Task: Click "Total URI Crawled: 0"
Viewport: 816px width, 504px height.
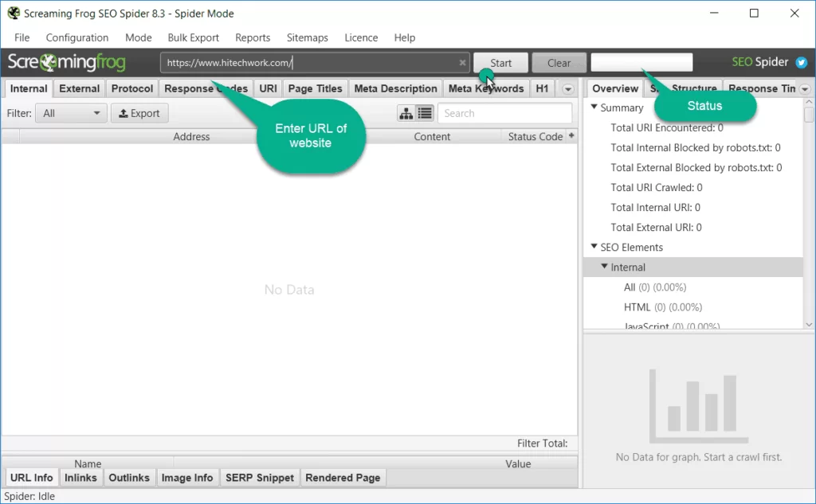Action: click(x=657, y=187)
